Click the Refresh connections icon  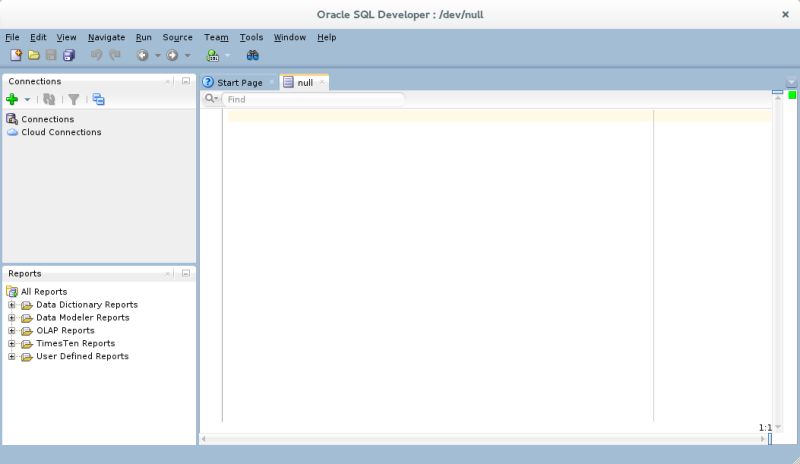pyautogui.click(x=49, y=99)
